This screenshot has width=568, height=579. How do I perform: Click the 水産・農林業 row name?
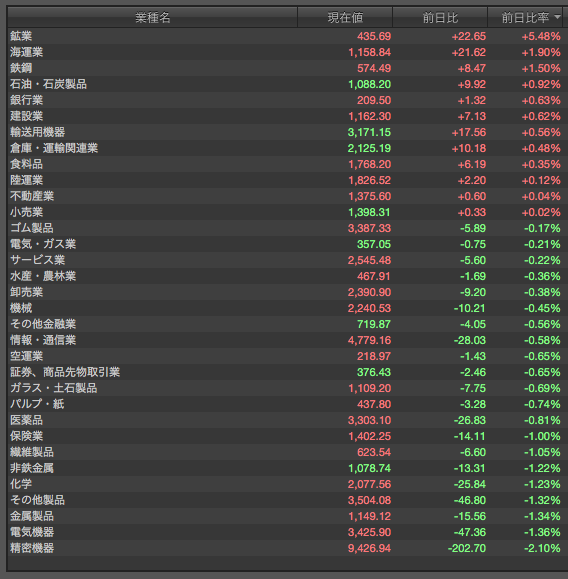coord(43,276)
